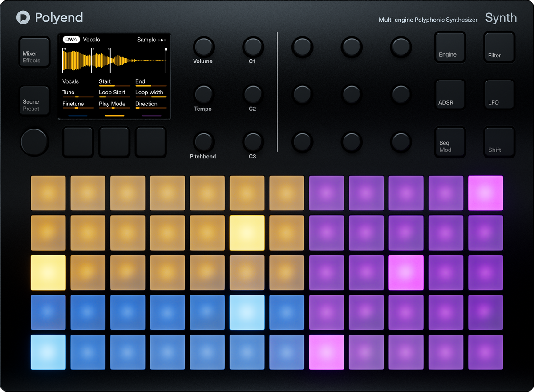534x392 pixels.
Task: Click the waveform start marker at the left edge
Action: (64, 60)
